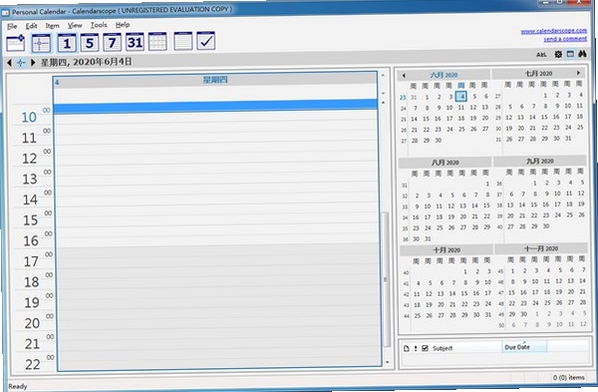Open the year grid view
Image resolution: width=598 pixels, height=392 pixels.
click(158, 42)
